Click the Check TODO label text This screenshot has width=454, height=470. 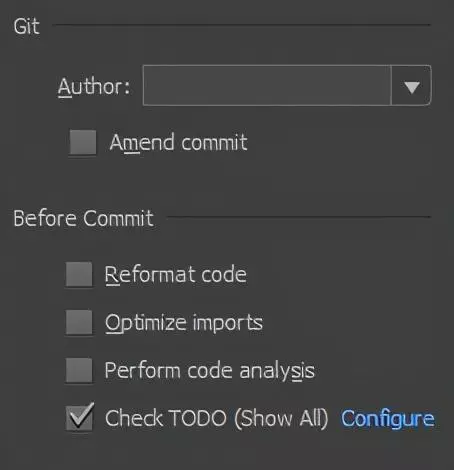166,418
